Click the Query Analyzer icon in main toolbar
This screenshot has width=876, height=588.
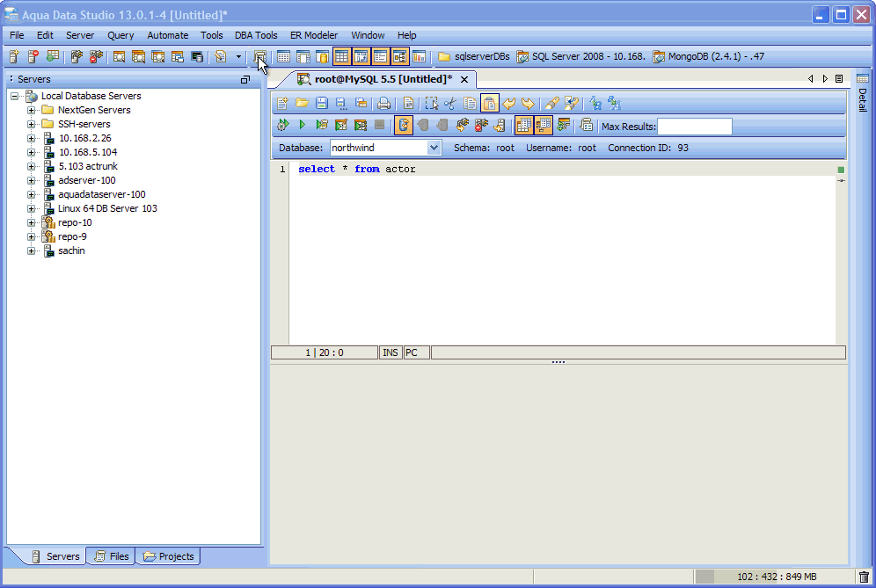[x=119, y=56]
